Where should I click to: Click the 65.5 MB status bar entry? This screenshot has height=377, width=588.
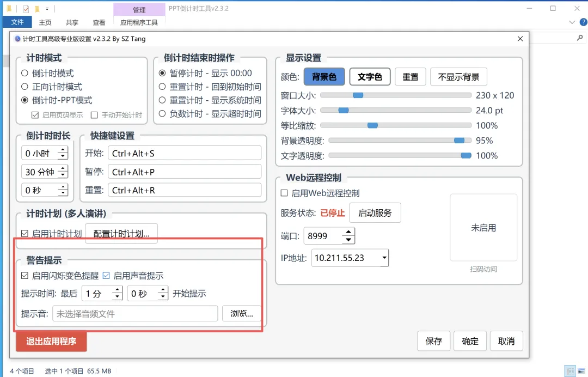tap(99, 371)
